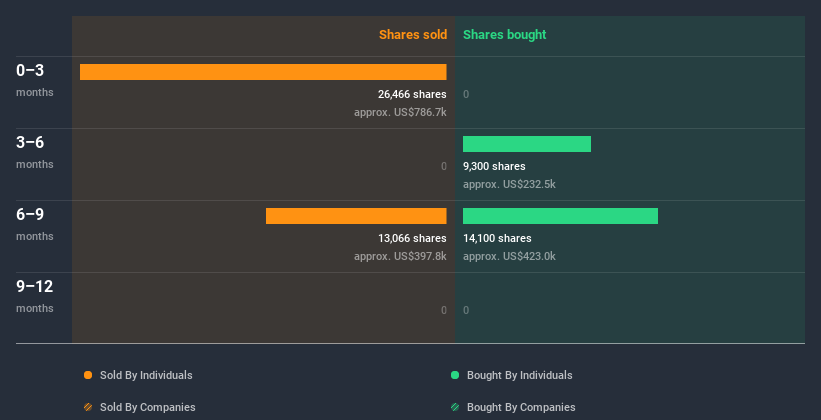
Task: Click the 0–3 months row label
Action: (x=35, y=80)
